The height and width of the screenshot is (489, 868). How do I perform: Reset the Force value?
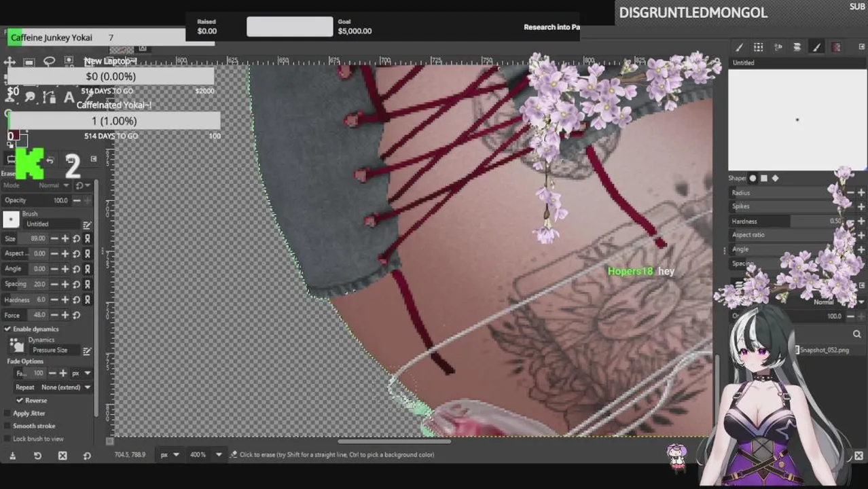point(76,315)
